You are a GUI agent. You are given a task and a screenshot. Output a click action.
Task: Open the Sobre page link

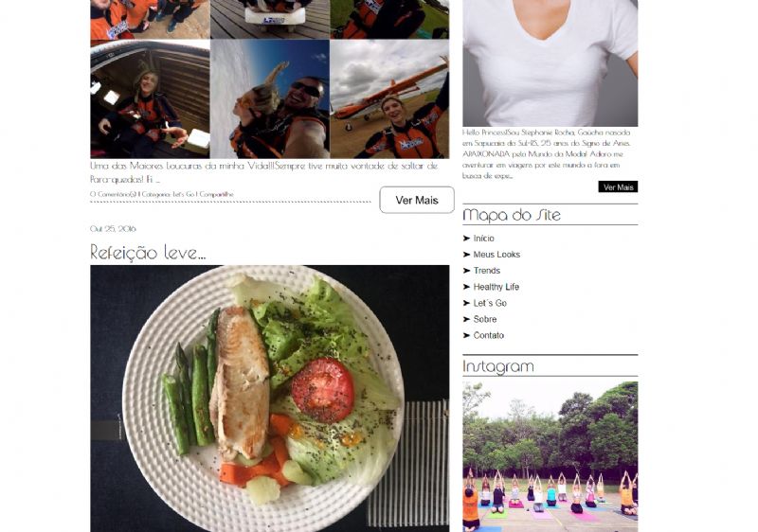click(x=485, y=319)
